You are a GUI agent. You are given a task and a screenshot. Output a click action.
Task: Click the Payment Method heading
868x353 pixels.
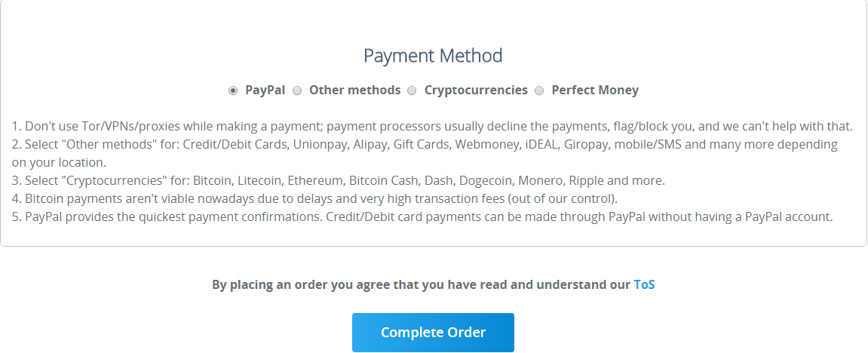(x=433, y=56)
